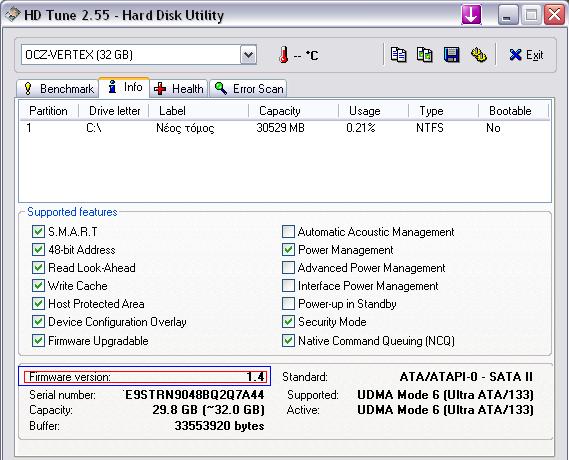
Task: Click the Exit button
Action: (526, 55)
